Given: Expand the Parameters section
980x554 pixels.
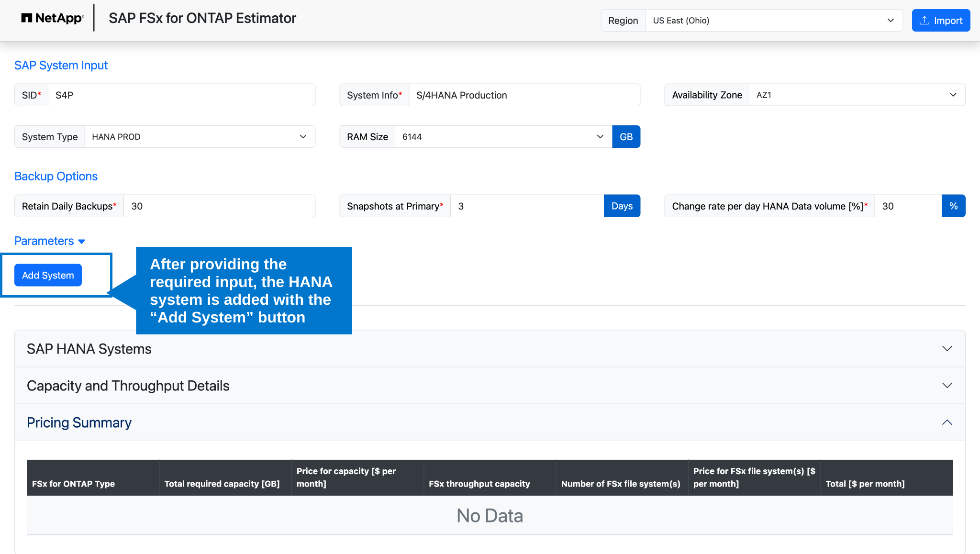Looking at the screenshot, I should pyautogui.click(x=50, y=241).
